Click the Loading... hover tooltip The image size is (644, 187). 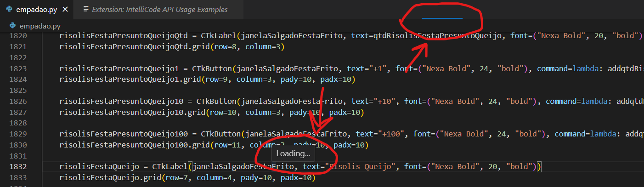(x=293, y=153)
